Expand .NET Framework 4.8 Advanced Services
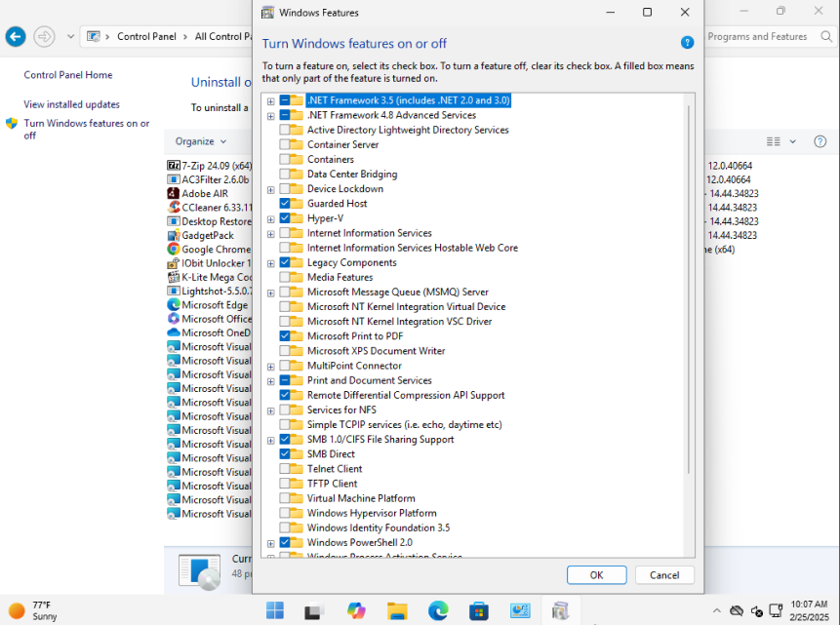This screenshot has height=625, width=840. (x=271, y=116)
